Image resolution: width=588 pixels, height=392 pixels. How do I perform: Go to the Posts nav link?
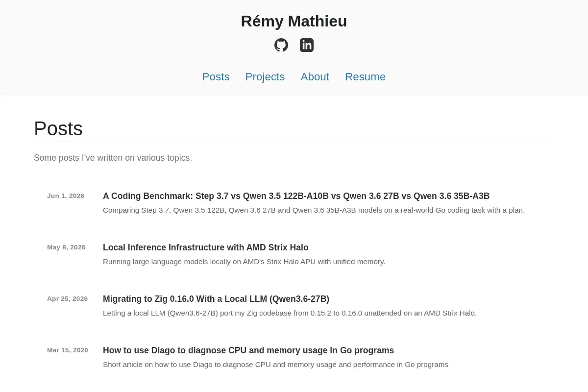click(216, 77)
